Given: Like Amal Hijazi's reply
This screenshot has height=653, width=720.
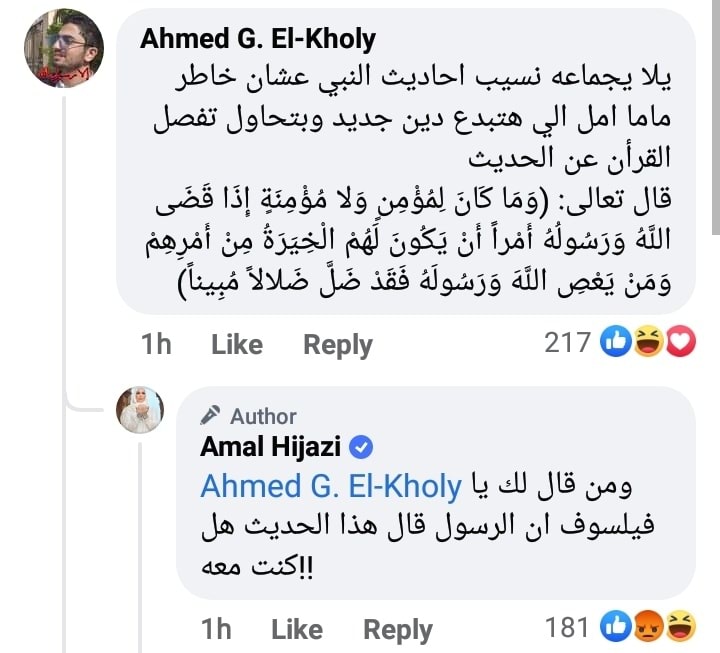Looking at the screenshot, I should [297, 629].
